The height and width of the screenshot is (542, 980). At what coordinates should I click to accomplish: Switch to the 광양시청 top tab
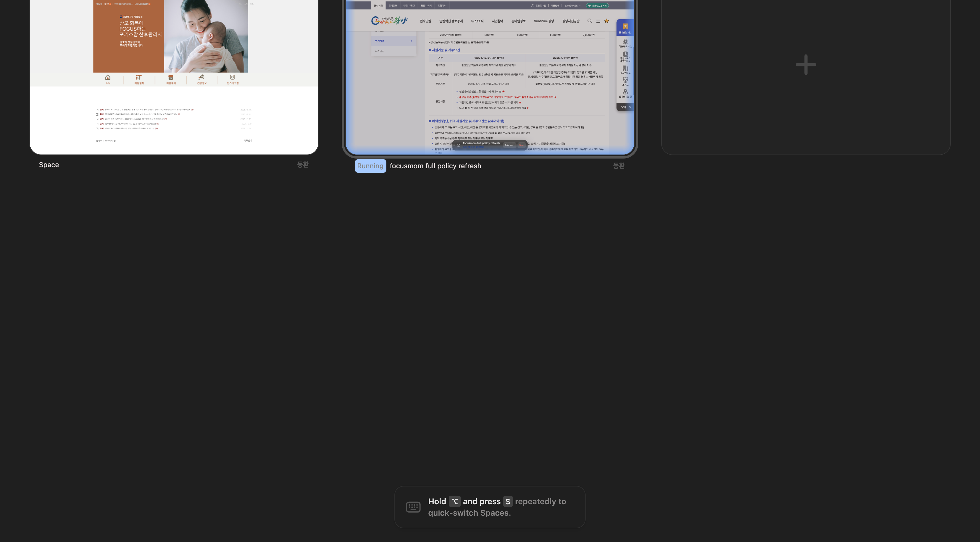tap(378, 6)
